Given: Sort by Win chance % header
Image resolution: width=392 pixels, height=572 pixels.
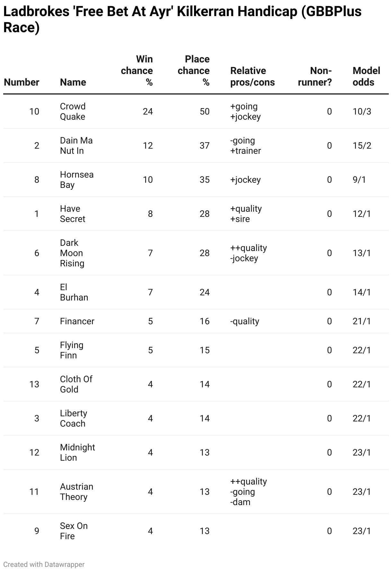Looking at the screenshot, I should click(x=137, y=71).
